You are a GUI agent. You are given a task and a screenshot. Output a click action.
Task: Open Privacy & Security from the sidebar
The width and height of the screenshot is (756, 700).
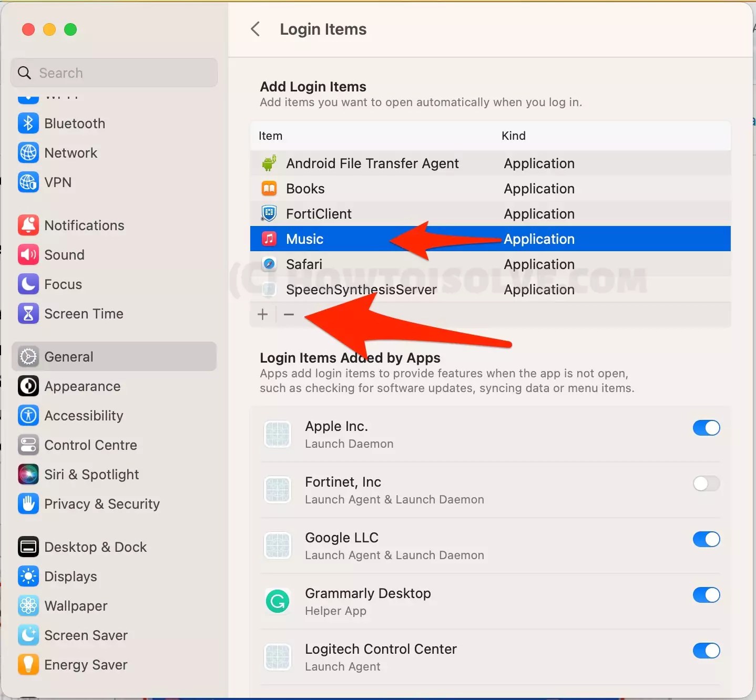[101, 503]
